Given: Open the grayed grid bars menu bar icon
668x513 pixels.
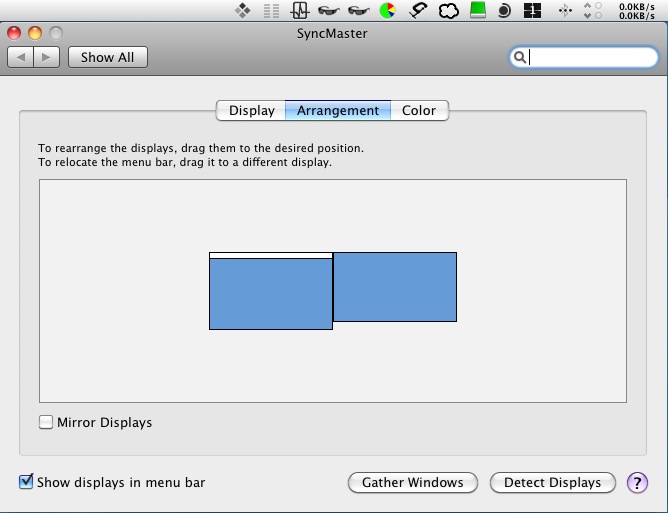Looking at the screenshot, I should 271,11.
